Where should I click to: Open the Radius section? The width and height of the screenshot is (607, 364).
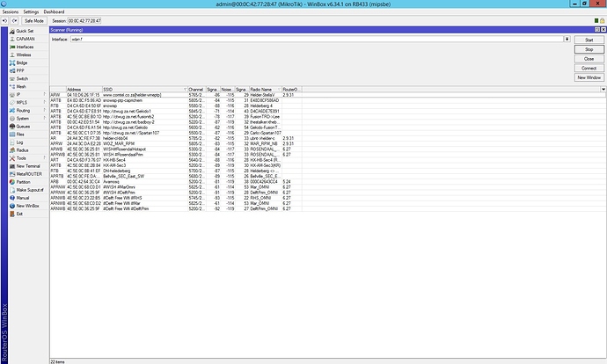coord(22,149)
